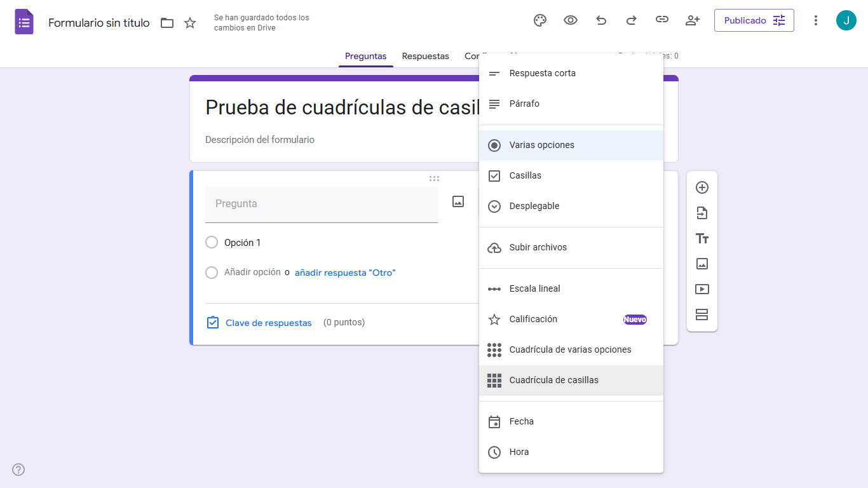Click the añadir respuesta "Otro" link

coord(345,273)
